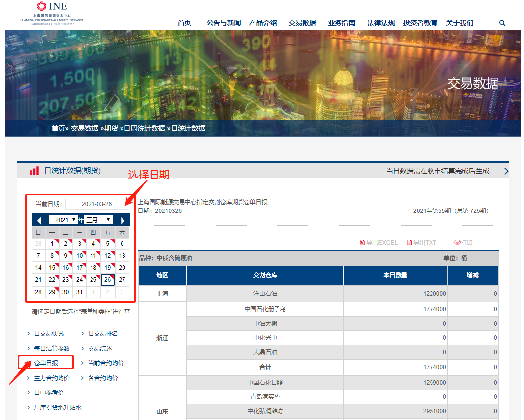The image size is (524, 420).
Task: Select date 26 in the calendar
Action: [x=108, y=280]
